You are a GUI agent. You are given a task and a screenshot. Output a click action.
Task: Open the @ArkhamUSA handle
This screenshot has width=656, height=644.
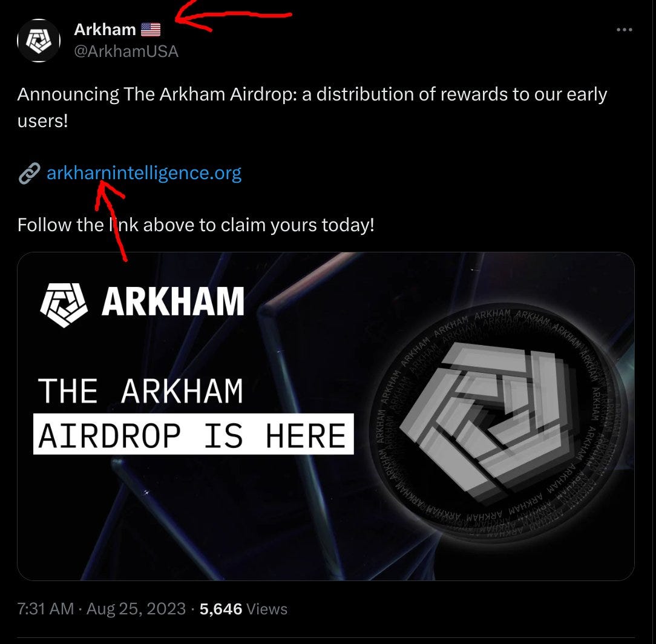tap(126, 51)
